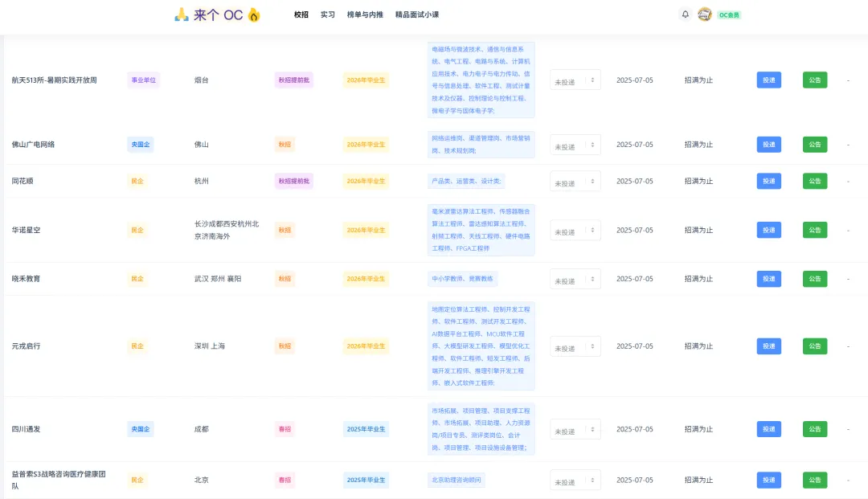Viewport: 868px width, 499px height.
Task: Click the 烟台 location cell
Action: (x=202, y=80)
